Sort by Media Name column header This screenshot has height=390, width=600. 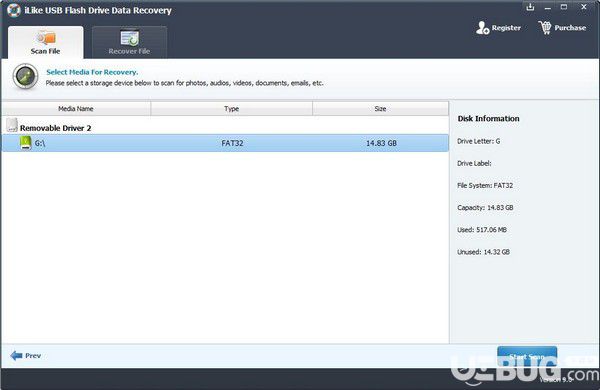[x=76, y=109]
